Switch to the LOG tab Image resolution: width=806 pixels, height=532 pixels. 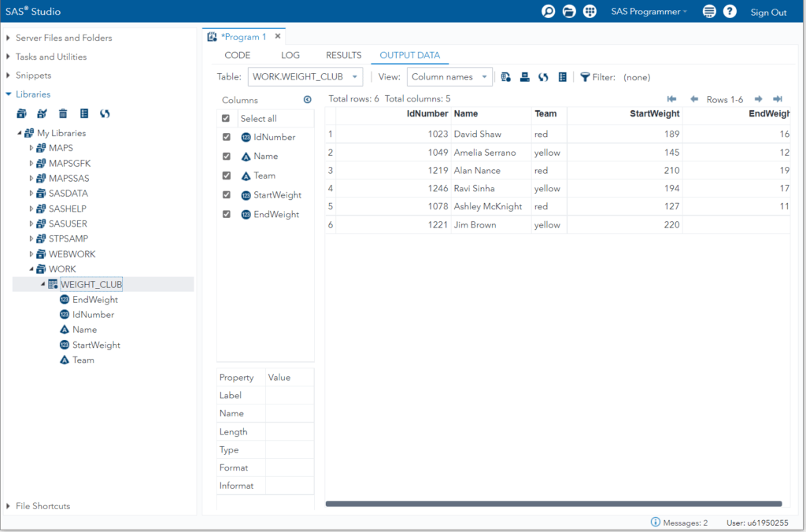pyautogui.click(x=290, y=55)
